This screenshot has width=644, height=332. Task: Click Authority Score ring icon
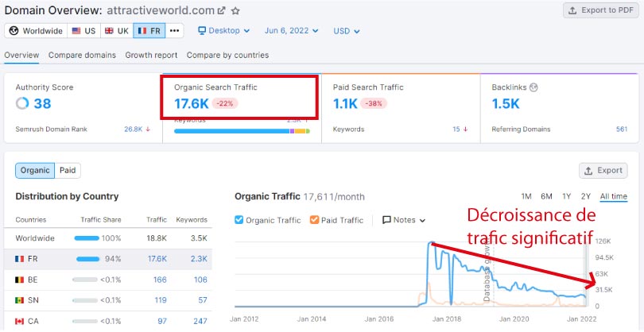pos(22,103)
